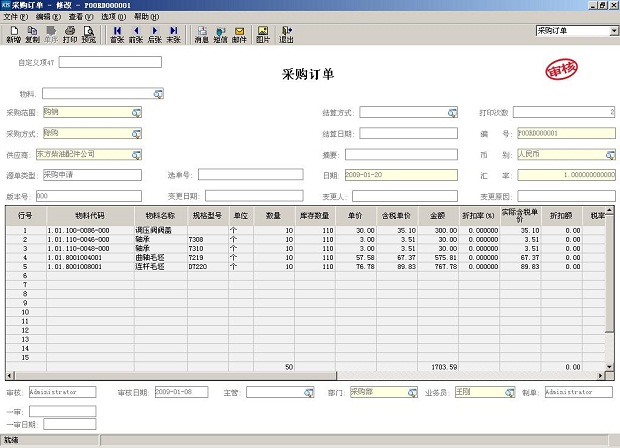Open the lookup for the 结算方式 field

[x=451, y=112]
